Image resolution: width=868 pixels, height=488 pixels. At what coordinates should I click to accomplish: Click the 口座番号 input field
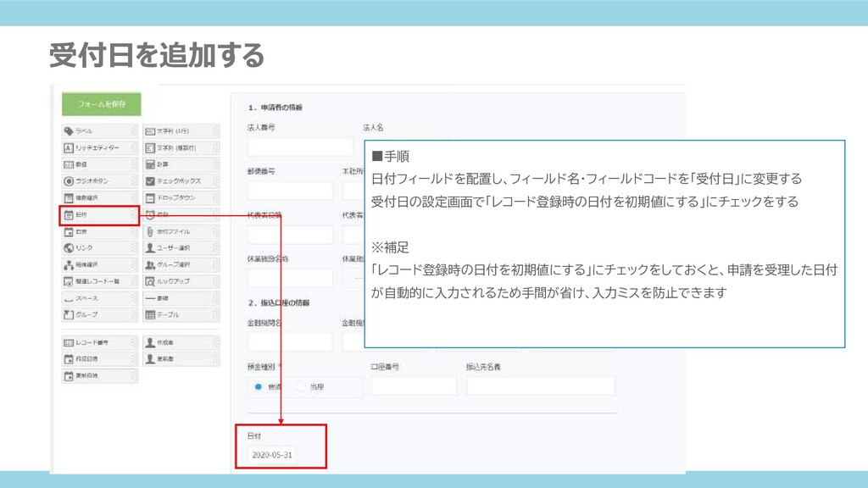tap(414, 385)
